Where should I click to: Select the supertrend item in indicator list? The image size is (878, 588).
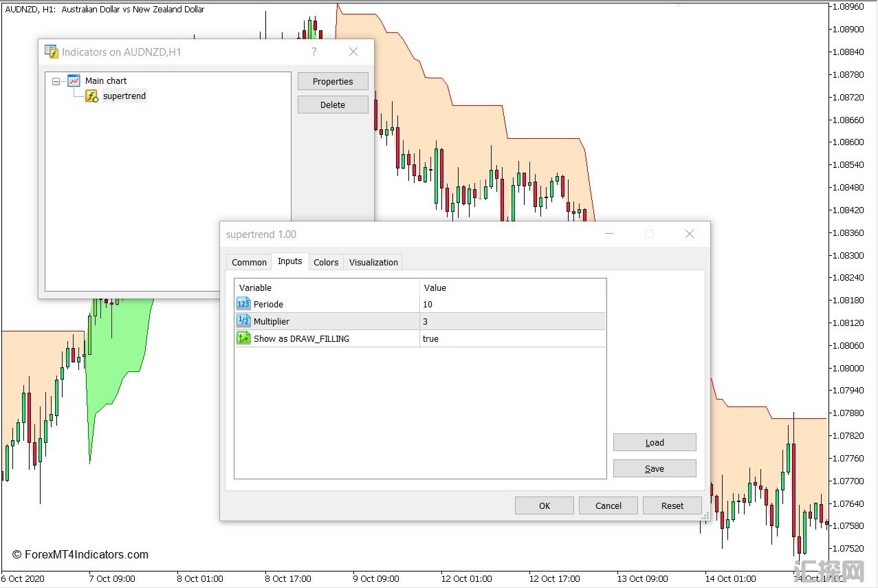124,96
